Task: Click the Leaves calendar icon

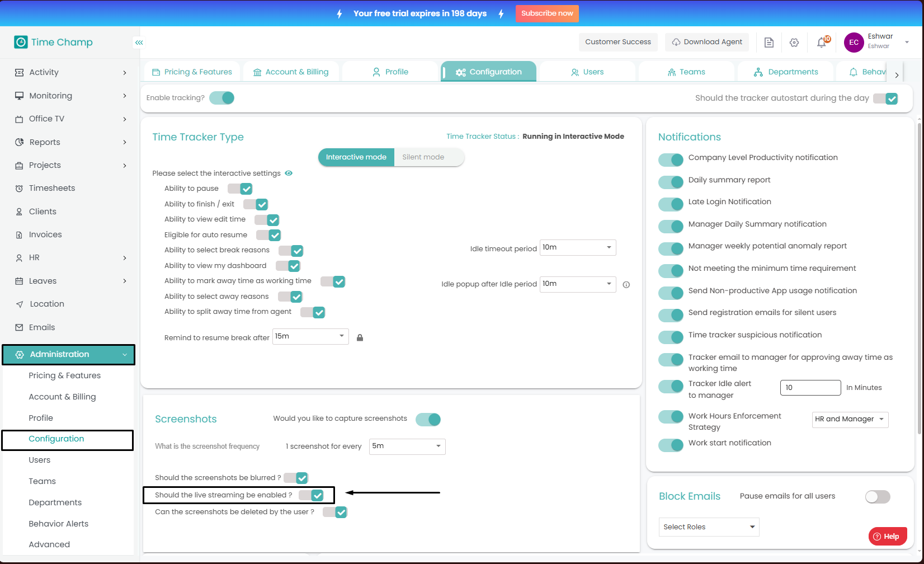Action: (19, 281)
